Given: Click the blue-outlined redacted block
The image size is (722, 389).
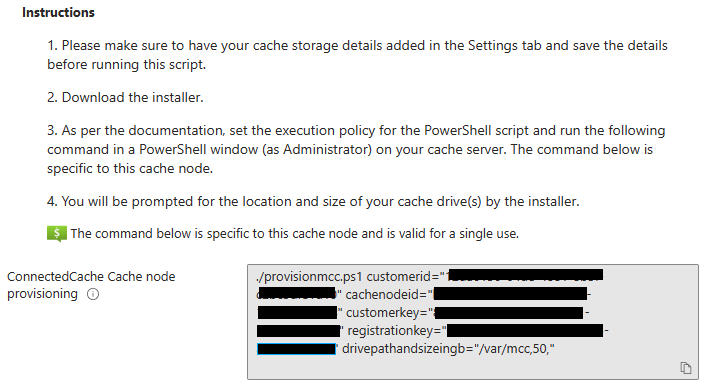Looking at the screenshot, I should (x=296, y=349).
